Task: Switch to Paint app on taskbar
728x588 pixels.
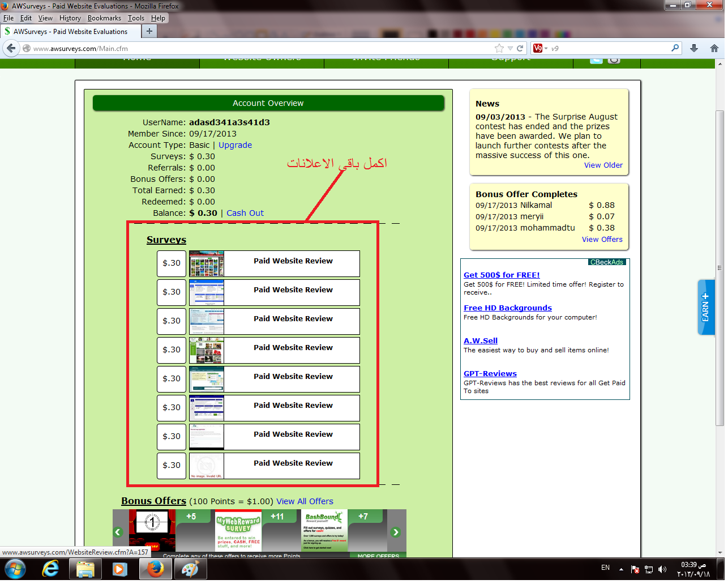Action: 190,569
